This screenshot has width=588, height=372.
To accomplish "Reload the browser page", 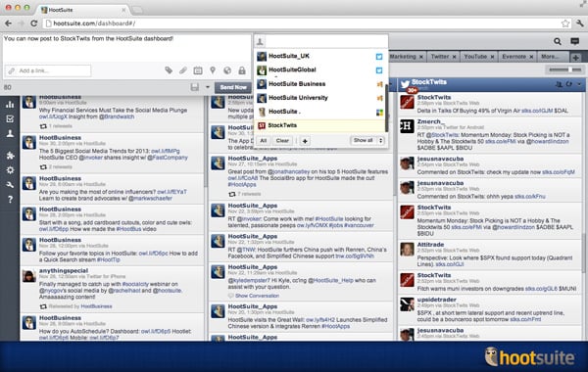I will 33,23.
